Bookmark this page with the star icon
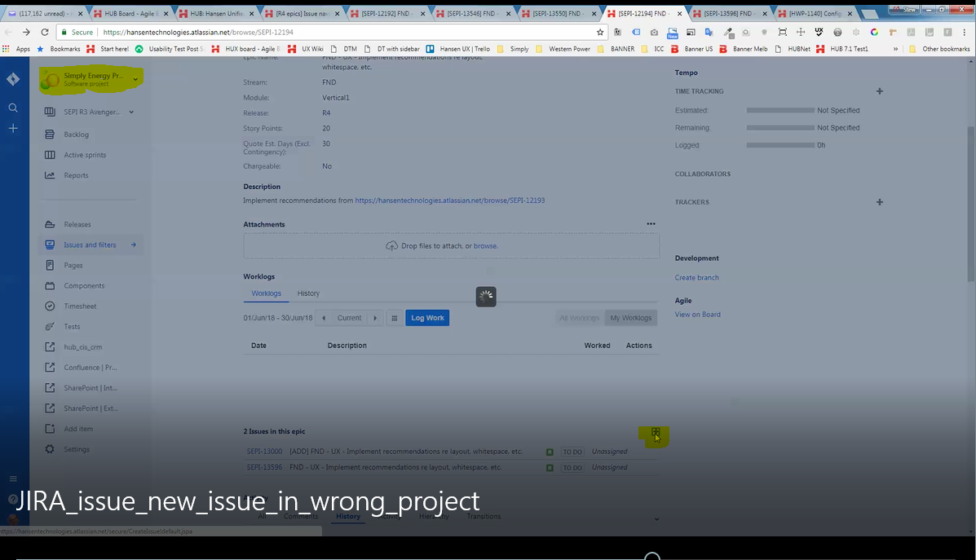The image size is (976, 560). click(x=600, y=32)
